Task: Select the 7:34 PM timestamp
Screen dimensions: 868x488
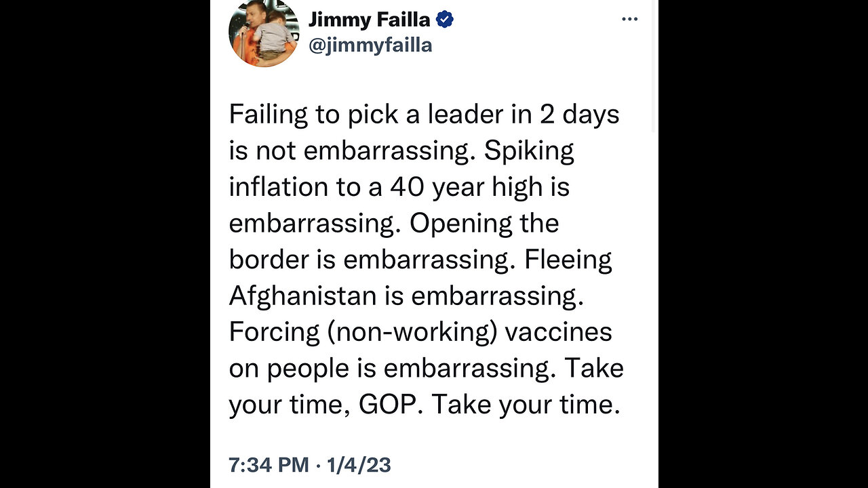Action: tap(269, 465)
